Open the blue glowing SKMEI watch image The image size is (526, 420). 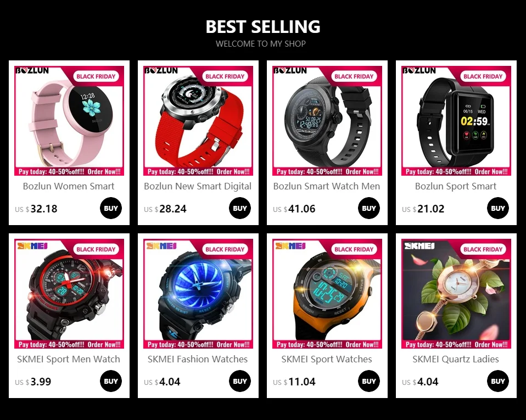pos(198,294)
